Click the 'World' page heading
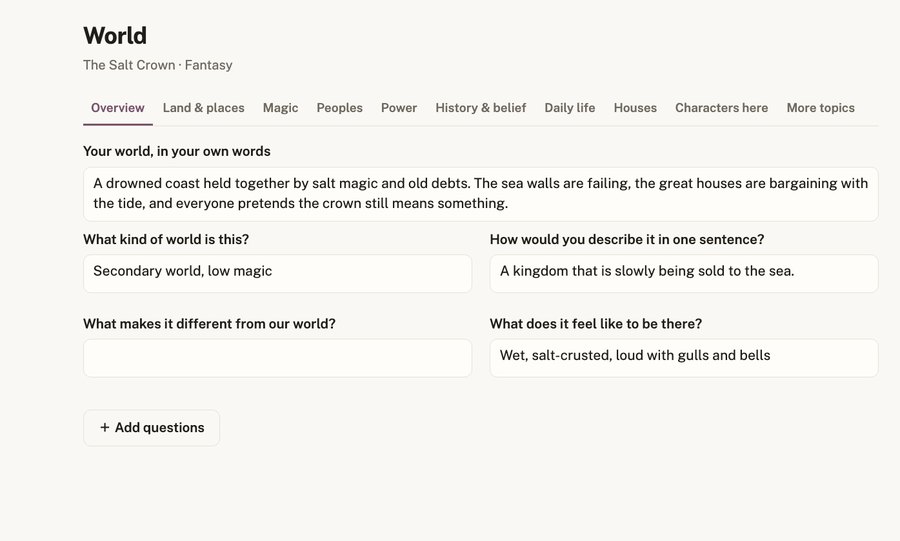 (115, 36)
